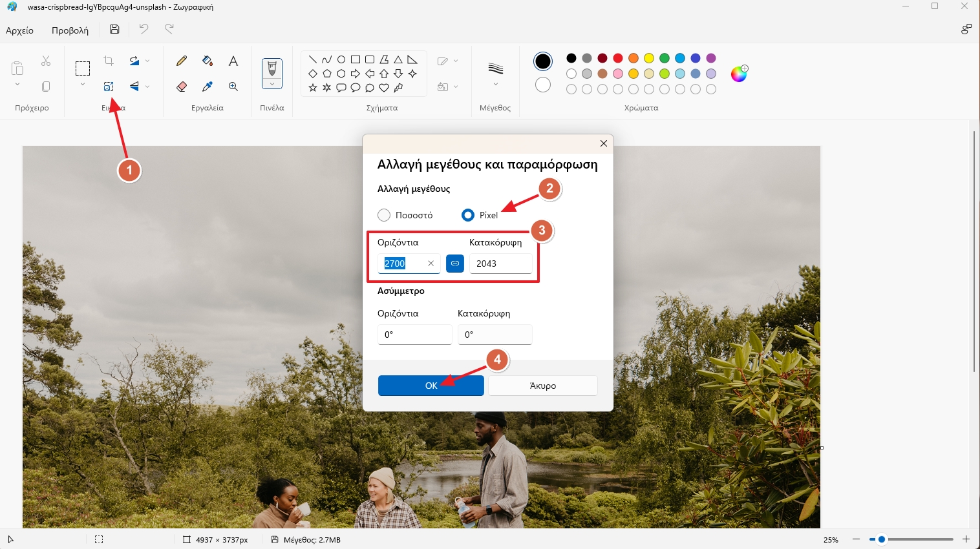This screenshot has width=980, height=549.
Task: Open the Edit colors wheel
Action: (739, 74)
